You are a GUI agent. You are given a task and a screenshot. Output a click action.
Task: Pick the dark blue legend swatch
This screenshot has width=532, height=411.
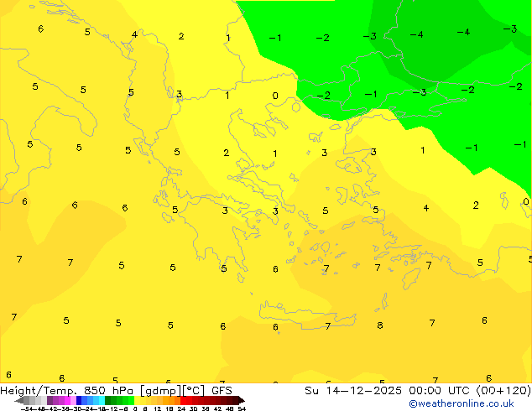[x=79, y=400]
